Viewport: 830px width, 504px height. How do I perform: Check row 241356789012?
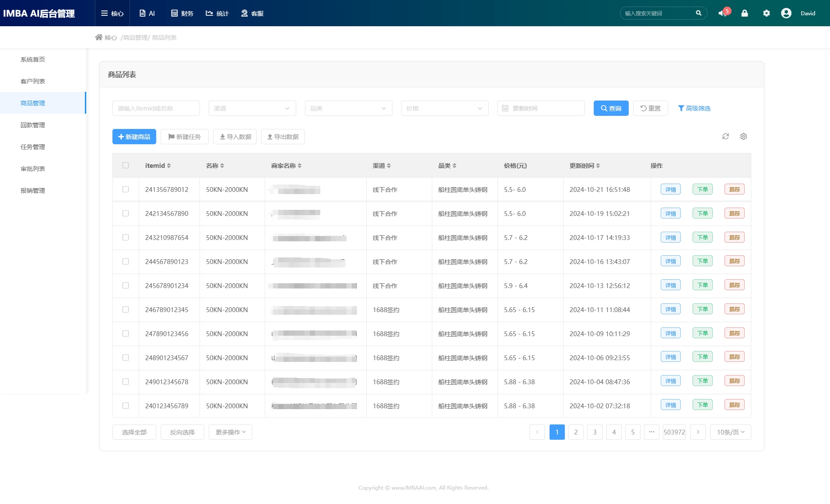click(x=126, y=189)
